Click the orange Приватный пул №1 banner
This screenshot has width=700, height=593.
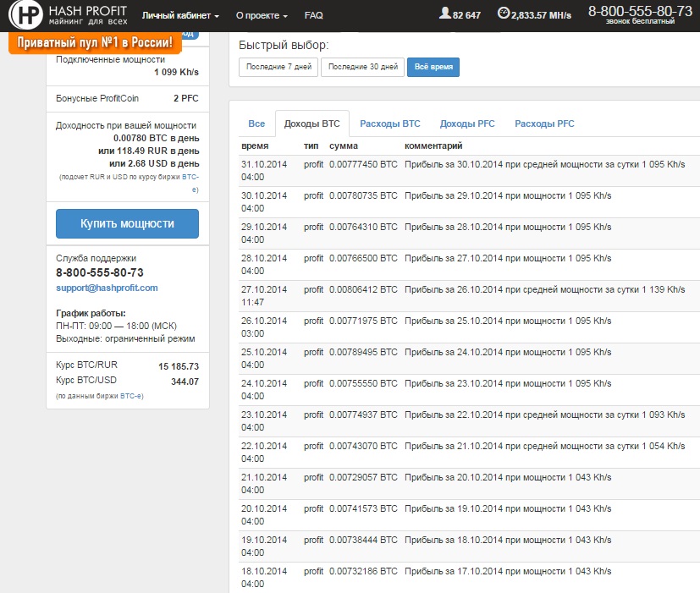click(96, 41)
